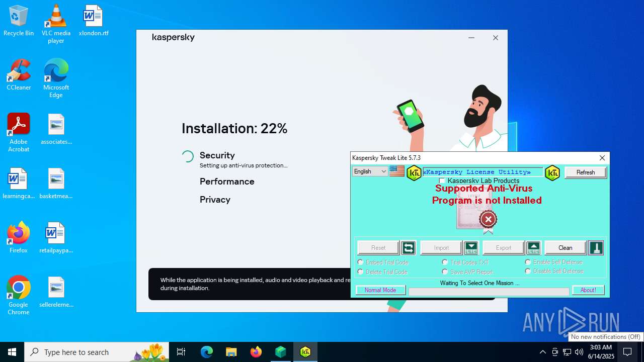Click the KTL logo left of the title
Image resolution: width=644 pixels, height=362 pixels.
414,173
